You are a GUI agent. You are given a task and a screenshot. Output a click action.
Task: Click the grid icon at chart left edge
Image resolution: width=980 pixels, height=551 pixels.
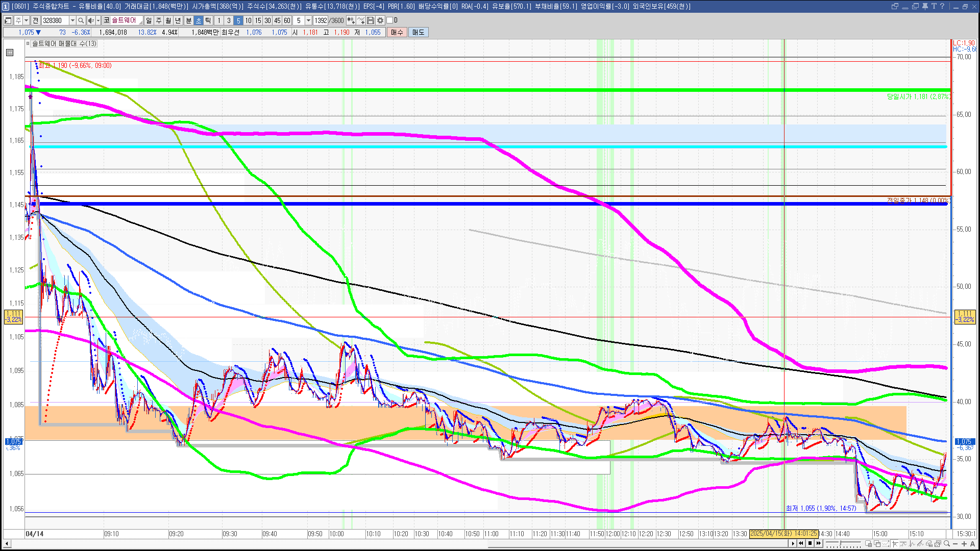click(x=10, y=53)
